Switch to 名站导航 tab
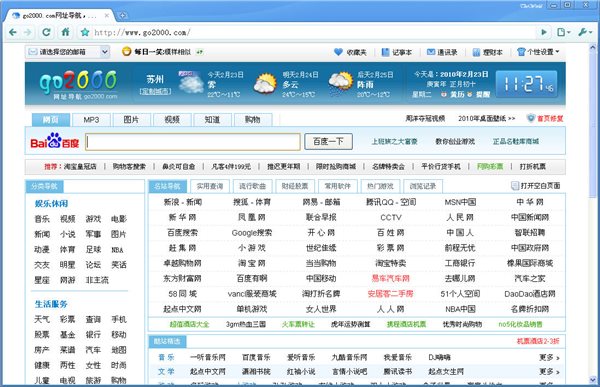Image resolution: width=600 pixels, height=387 pixels. click(x=167, y=186)
